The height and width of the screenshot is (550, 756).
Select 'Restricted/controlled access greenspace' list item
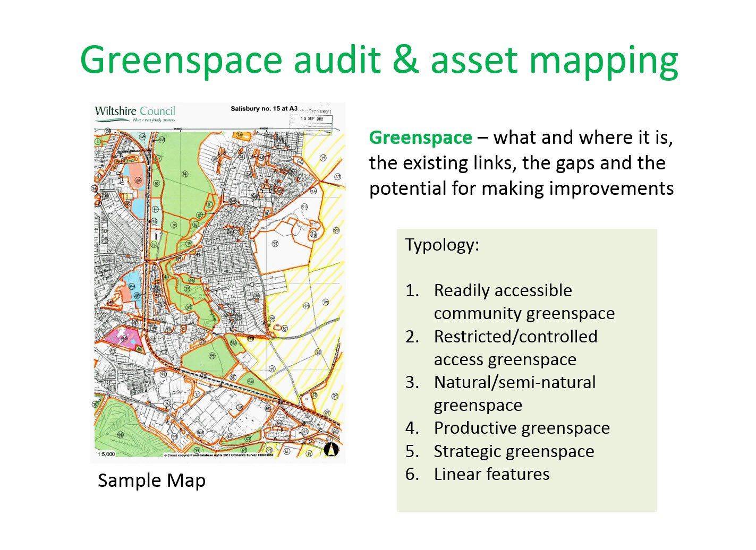pos(515,348)
